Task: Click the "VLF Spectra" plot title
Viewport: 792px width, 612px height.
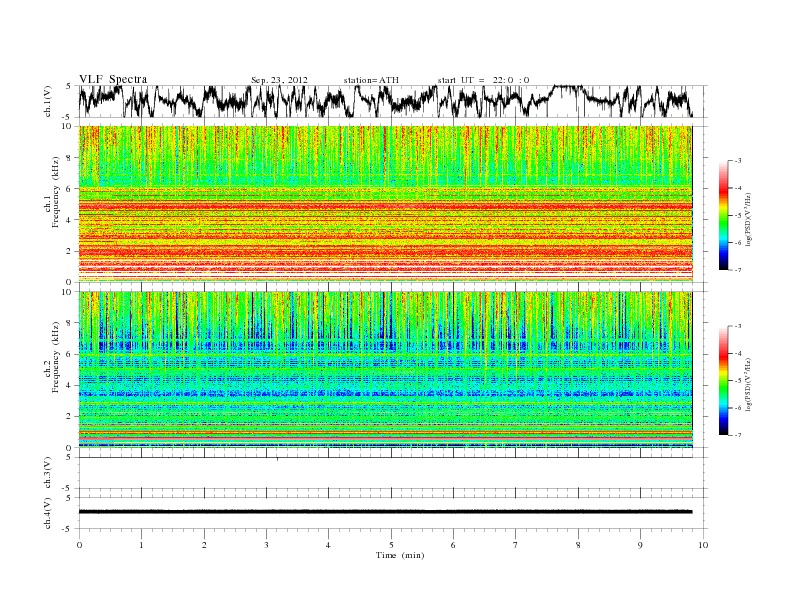Action: pyautogui.click(x=113, y=79)
